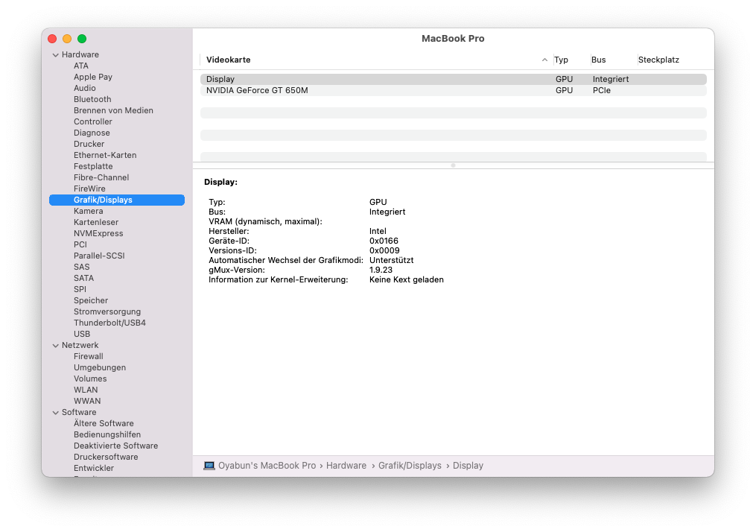Image resolution: width=756 pixels, height=532 pixels.
Task: Select PCI in the sidebar
Action: [x=80, y=244]
